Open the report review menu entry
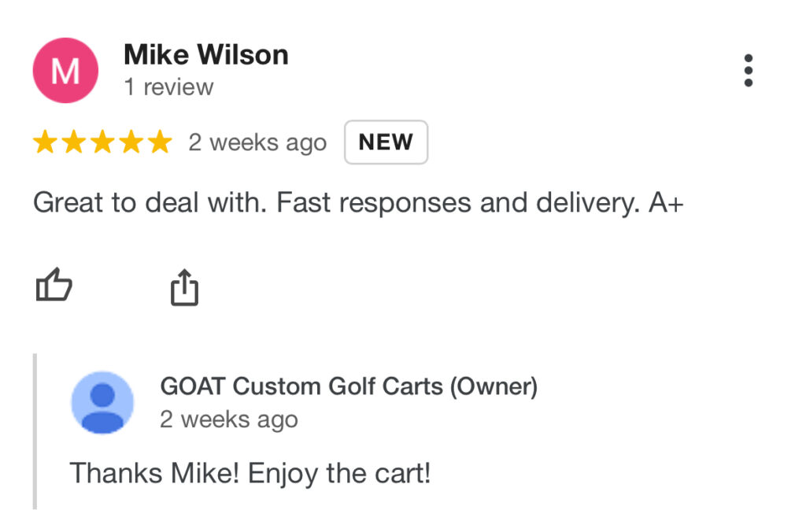806x532 pixels. 748,69
